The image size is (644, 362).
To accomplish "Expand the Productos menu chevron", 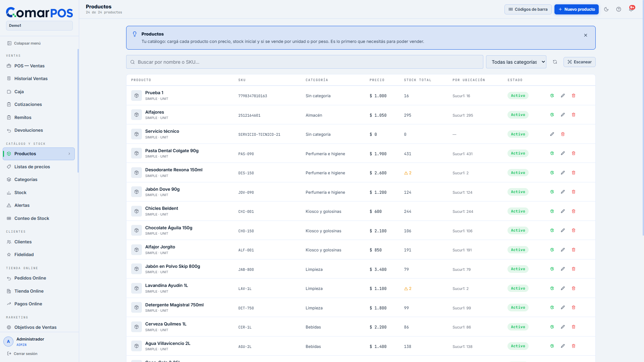I will [69, 154].
